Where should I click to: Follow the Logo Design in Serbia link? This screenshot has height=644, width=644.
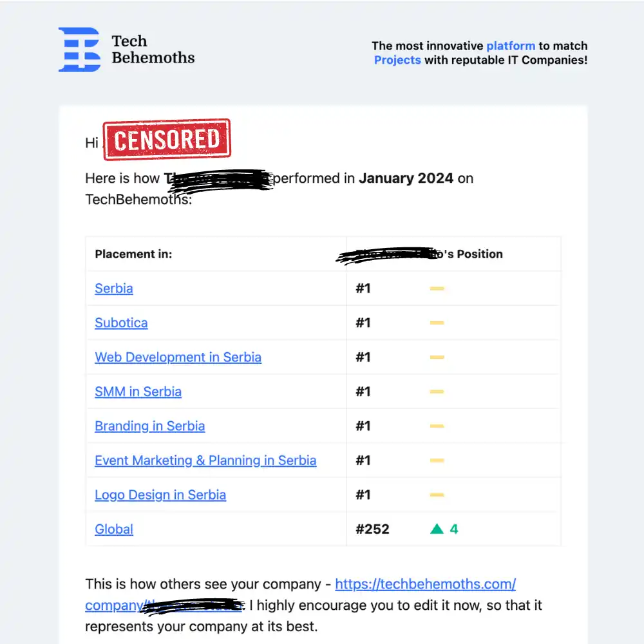point(160,495)
